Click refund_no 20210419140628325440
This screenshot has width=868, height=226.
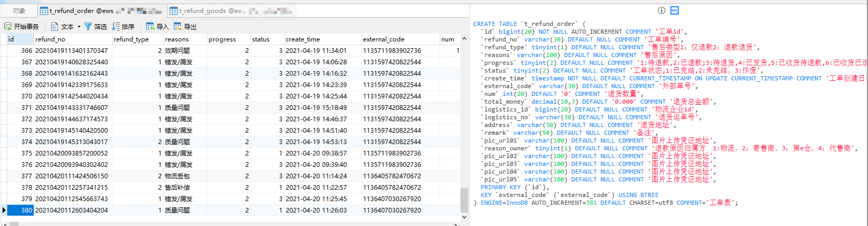click(73, 62)
